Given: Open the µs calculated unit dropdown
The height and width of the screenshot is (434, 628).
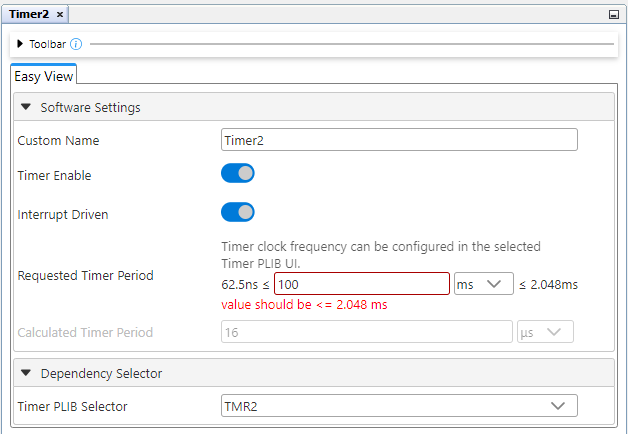Looking at the screenshot, I should point(545,332).
